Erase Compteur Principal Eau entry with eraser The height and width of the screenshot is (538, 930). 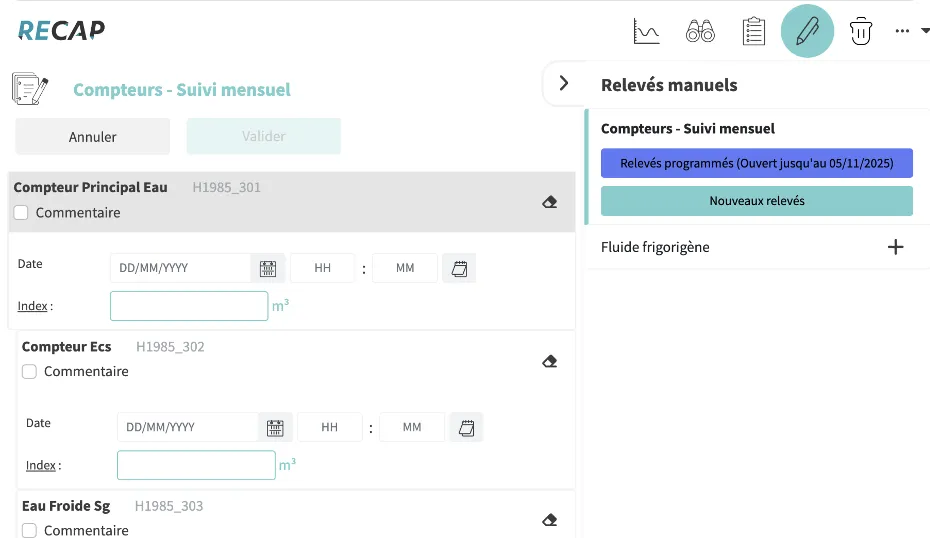point(549,202)
